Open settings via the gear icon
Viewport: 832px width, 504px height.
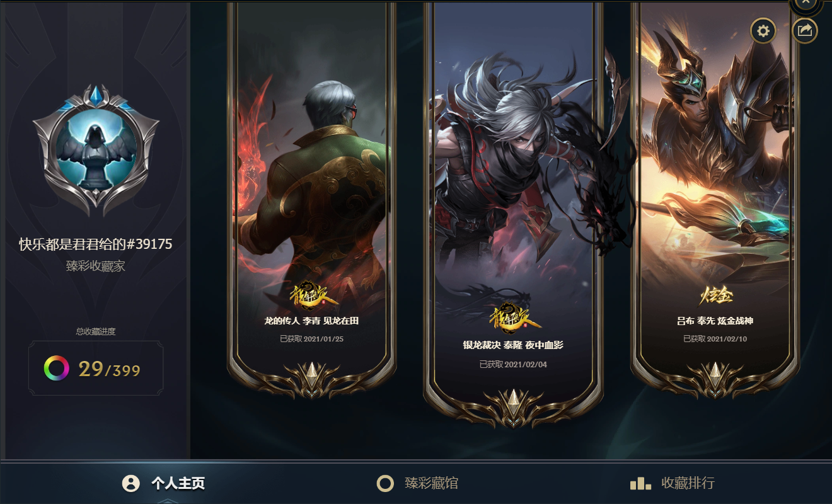coord(763,30)
